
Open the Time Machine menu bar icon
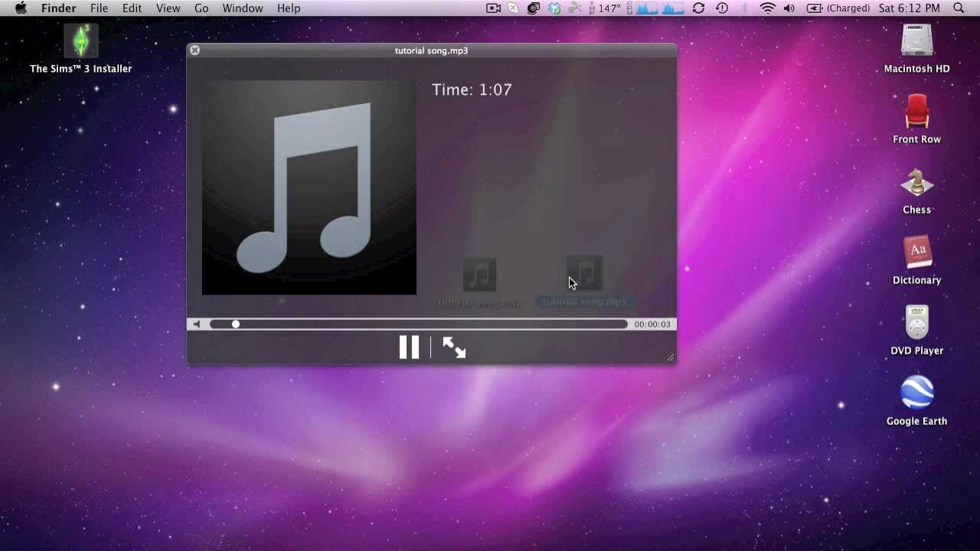(x=722, y=8)
